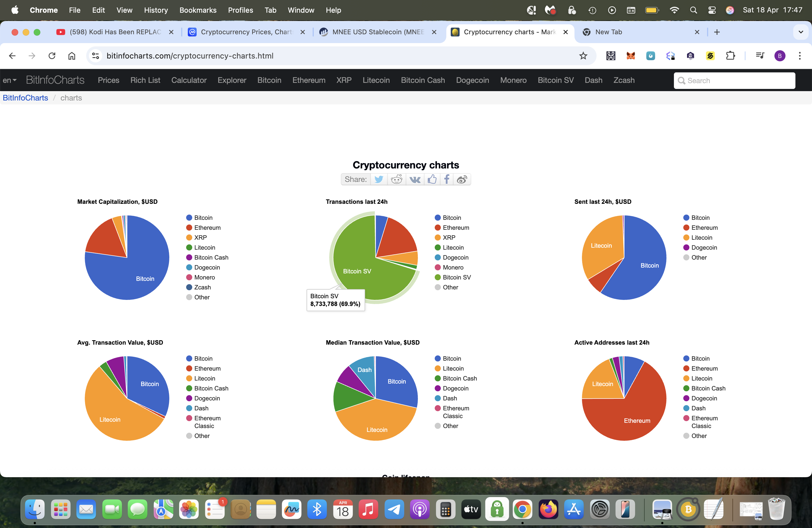Toggle Bitcoin Cash in Avg. Transaction Value legend

click(x=207, y=388)
